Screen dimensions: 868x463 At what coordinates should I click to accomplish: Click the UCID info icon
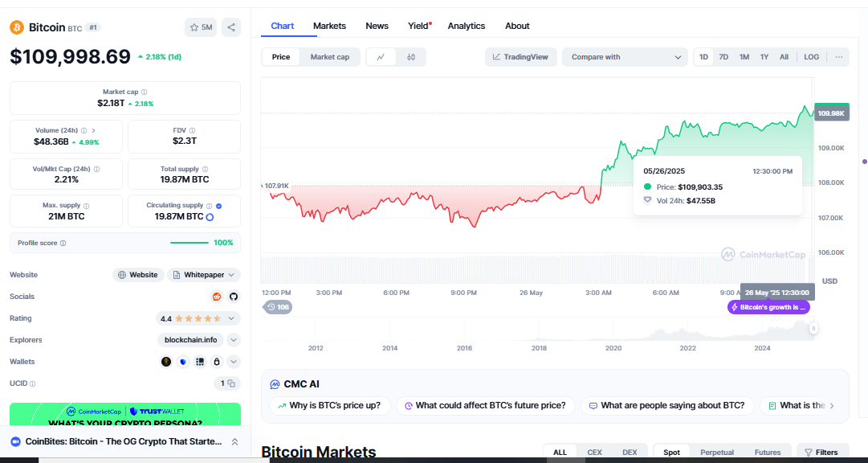click(x=33, y=383)
